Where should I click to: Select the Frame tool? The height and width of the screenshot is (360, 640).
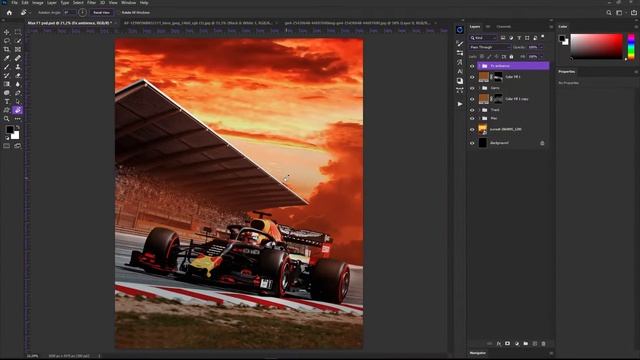(18, 49)
